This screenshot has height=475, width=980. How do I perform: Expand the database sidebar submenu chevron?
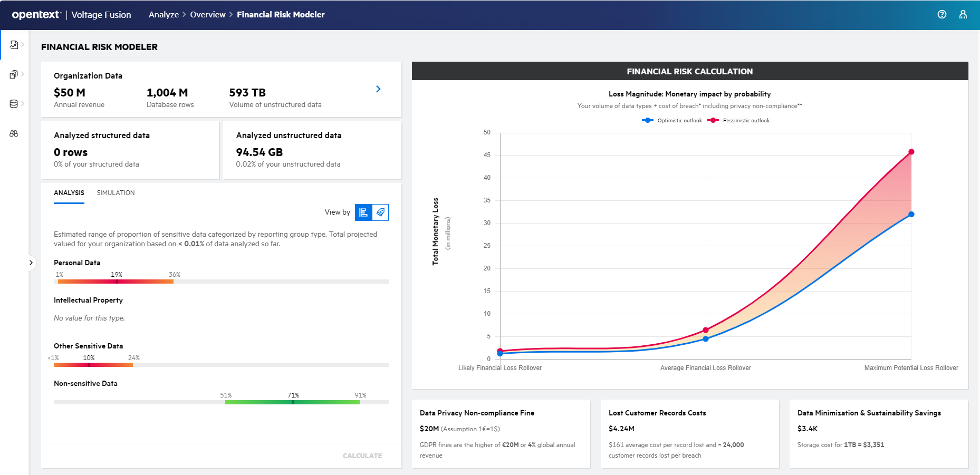23,104
